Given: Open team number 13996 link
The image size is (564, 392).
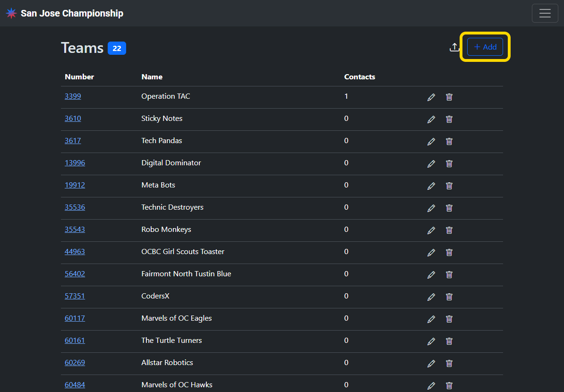Looking at the screenshot, I should (75, 163).
